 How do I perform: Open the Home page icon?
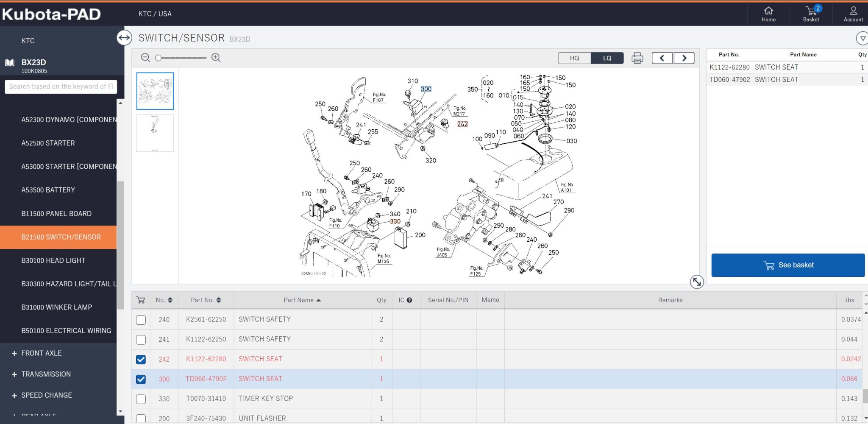point(768,14)
